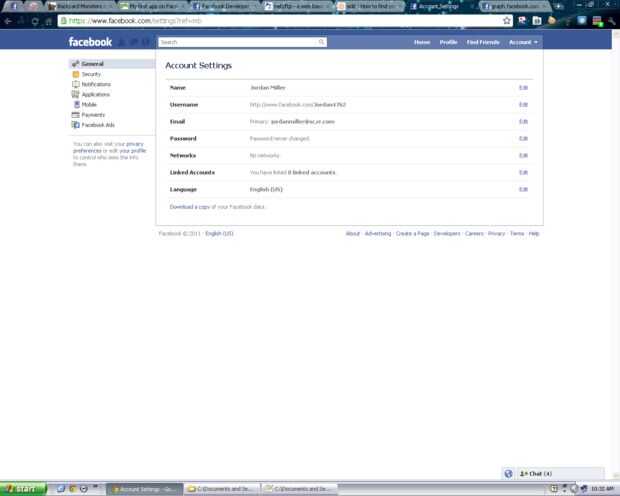This screenshot has width=620, height=496.
Task: Switch to the graph.facebook.com tab
Action: click(515, 6)
